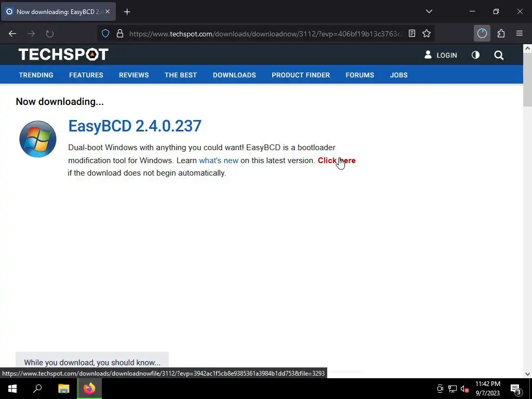Click the EasyBCD 2.4.0.237 title link
The height and width of the screenshot is (399, 532).
pyautogui.click(x=135, y=126)
